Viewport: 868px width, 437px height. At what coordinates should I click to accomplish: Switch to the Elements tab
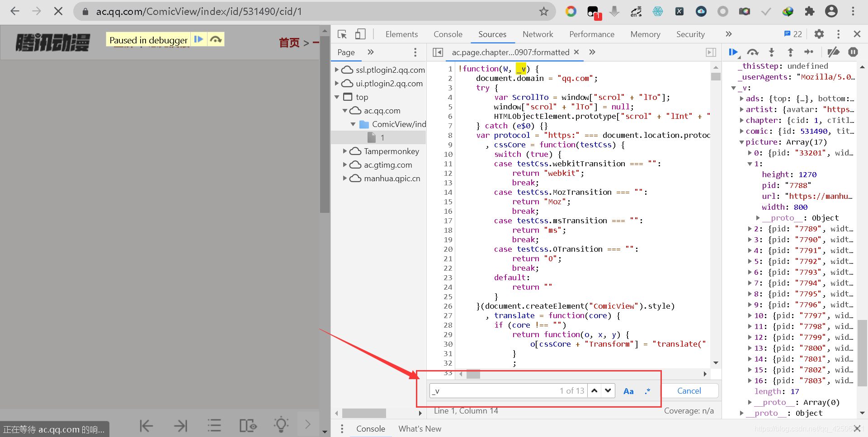pyautogui.click(x=401, y=34)
